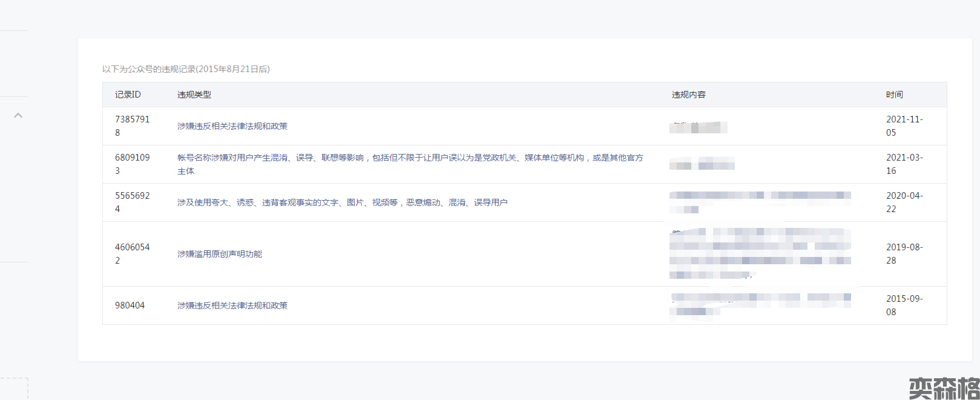Click the blurred violation content dated 2019-08-28
The width and height of the screenshot is (980, 400).
[760, 254]
